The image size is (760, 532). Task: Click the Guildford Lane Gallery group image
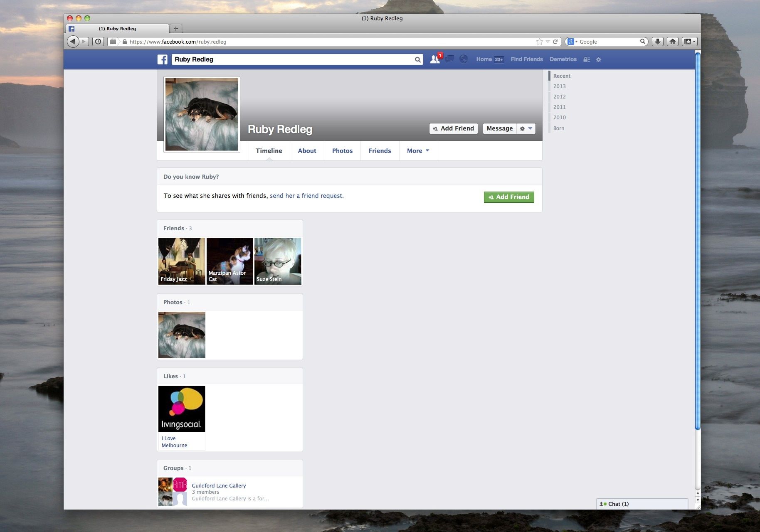(173, 492)
